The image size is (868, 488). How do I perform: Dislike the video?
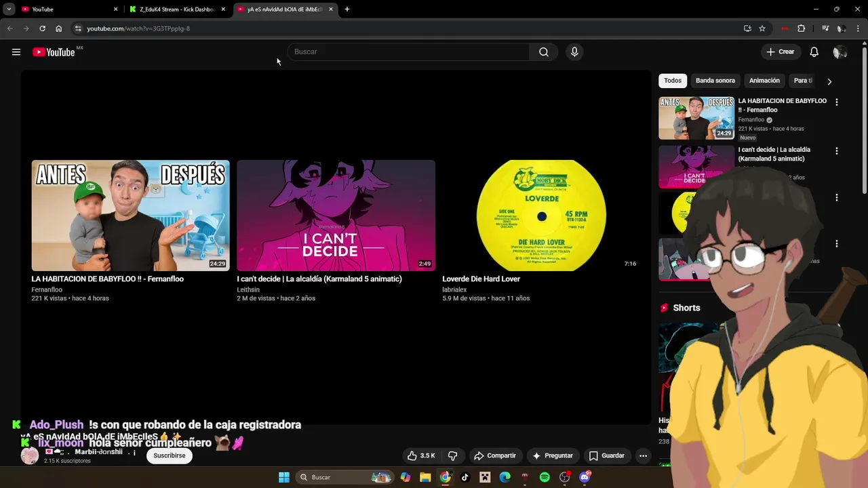point(453,455)
